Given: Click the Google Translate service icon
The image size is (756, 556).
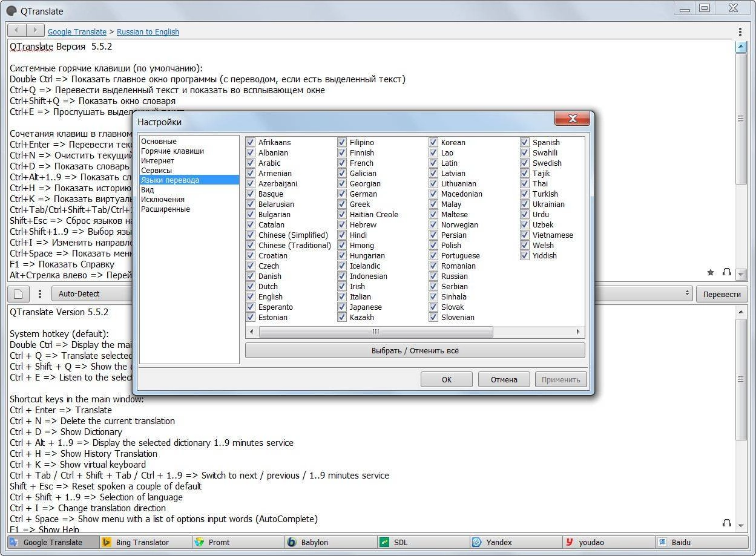Looking at the screenshot, I should 14,542.
